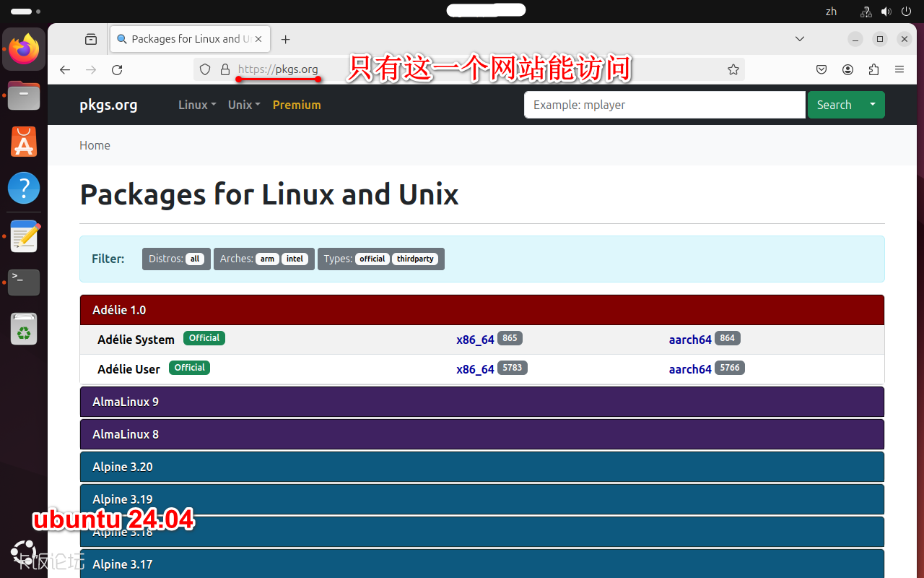The image size is (924, 578).
Task: Click the 864 package count badge
Action: 728,338
